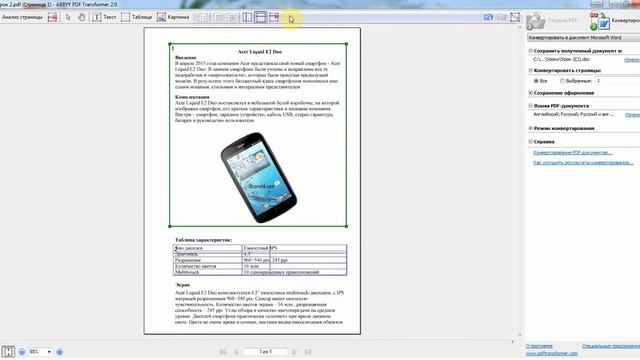Click the 'Таблица характеристик' heading in the document

click(203, 240)
